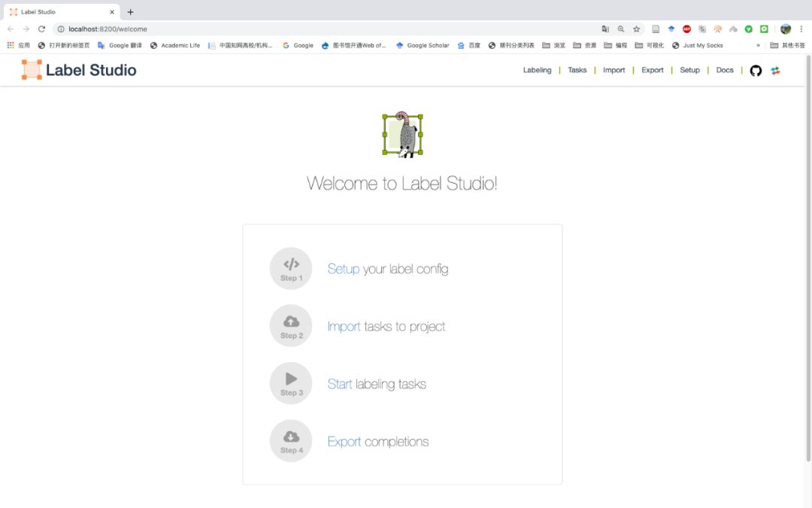Screen dimensions: 812x508
Task: Click the Welcome to Label Studio! heading
Action: point(401,184)
